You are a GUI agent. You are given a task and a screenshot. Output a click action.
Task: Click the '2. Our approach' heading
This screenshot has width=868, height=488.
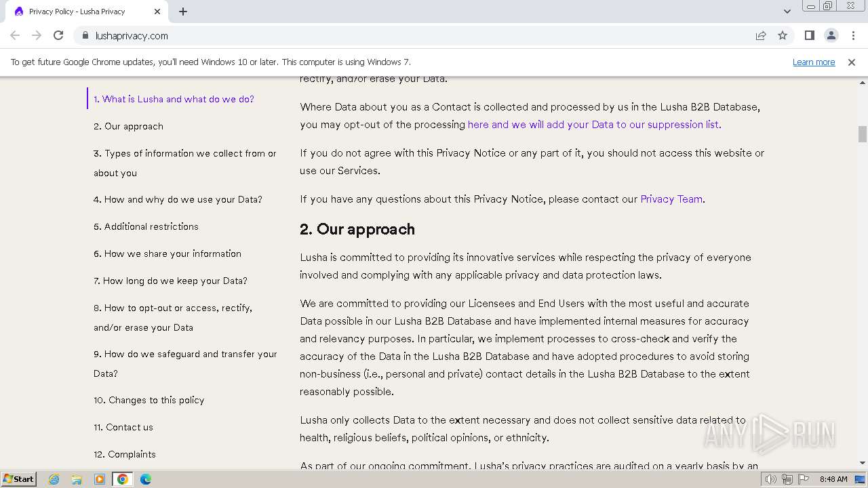(357, 229)
